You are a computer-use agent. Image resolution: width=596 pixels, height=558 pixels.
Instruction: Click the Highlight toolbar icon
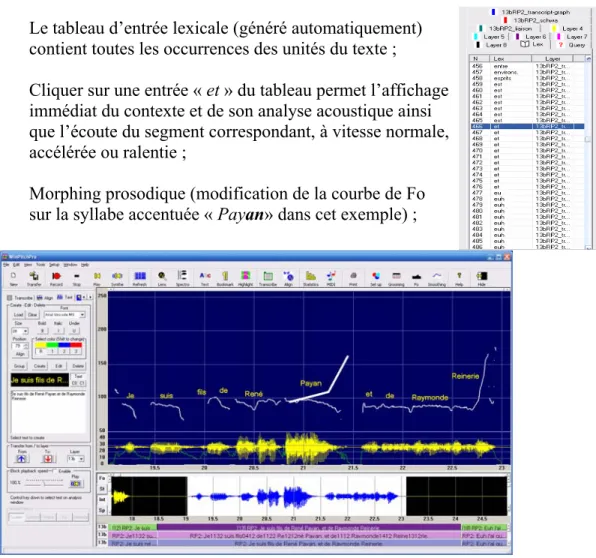pyautogui.click(x=246, y=278)
